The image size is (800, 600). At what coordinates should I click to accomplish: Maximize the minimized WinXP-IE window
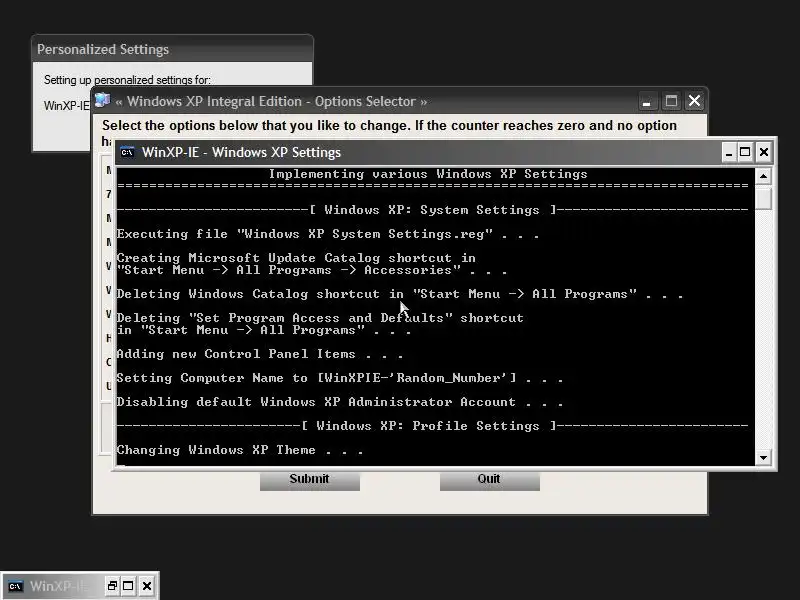click(x=129, y=586)
